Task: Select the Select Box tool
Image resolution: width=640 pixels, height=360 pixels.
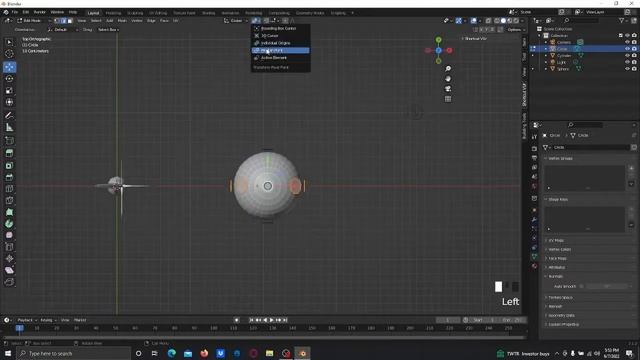Action: pos(9,42)
